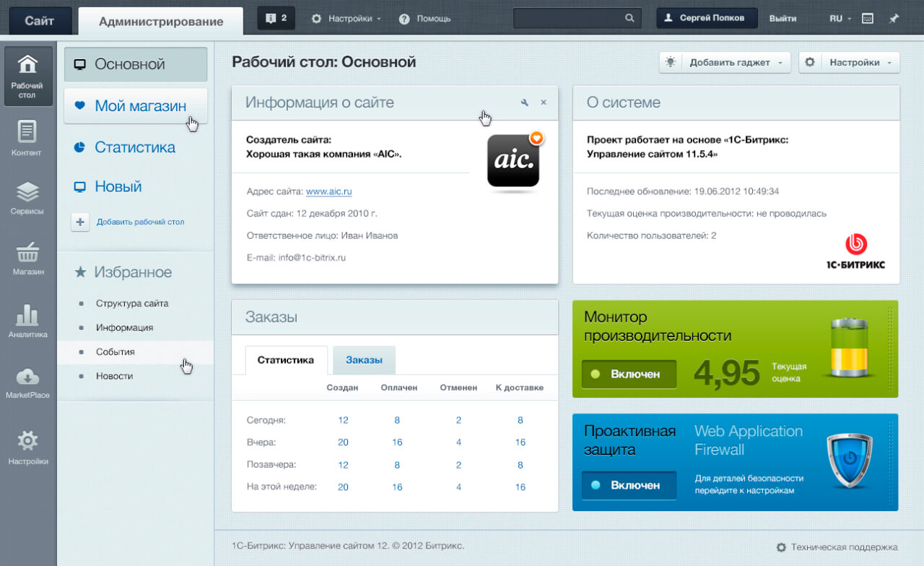Open the MarketPlace section
This screenshot has height=566, width=924.
[x=27, y=381]
